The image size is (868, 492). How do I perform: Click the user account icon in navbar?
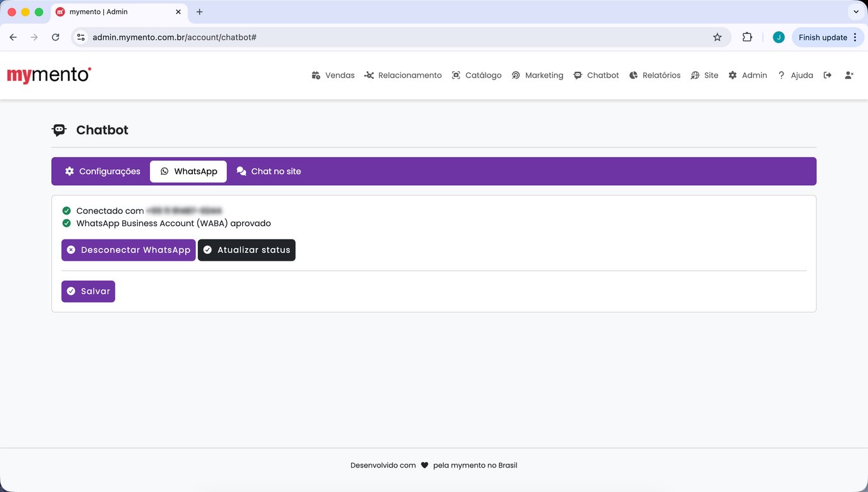(x=849, y=76)
